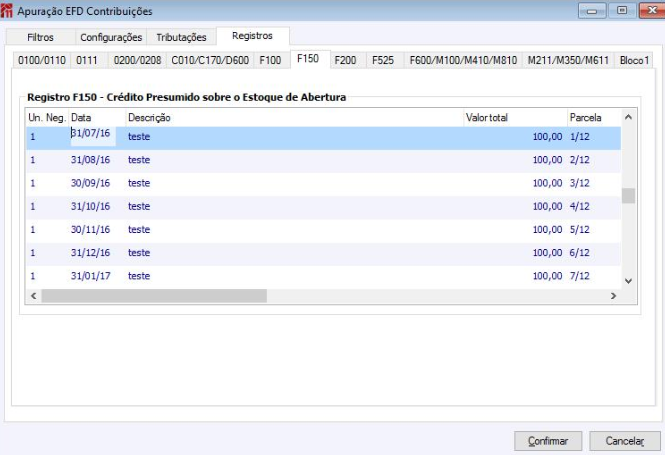Click the right arrow of horizontal scrollbar
665x455 pixels.
(x=613, y=296)
